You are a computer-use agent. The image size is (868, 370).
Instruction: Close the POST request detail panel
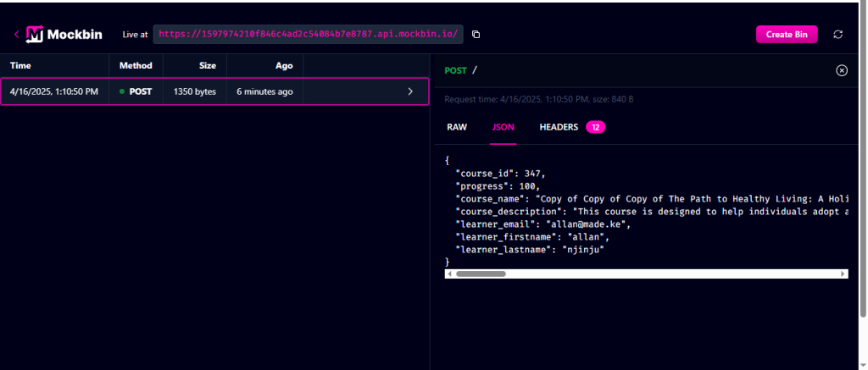pyautogui.click(x=842, y=70)
